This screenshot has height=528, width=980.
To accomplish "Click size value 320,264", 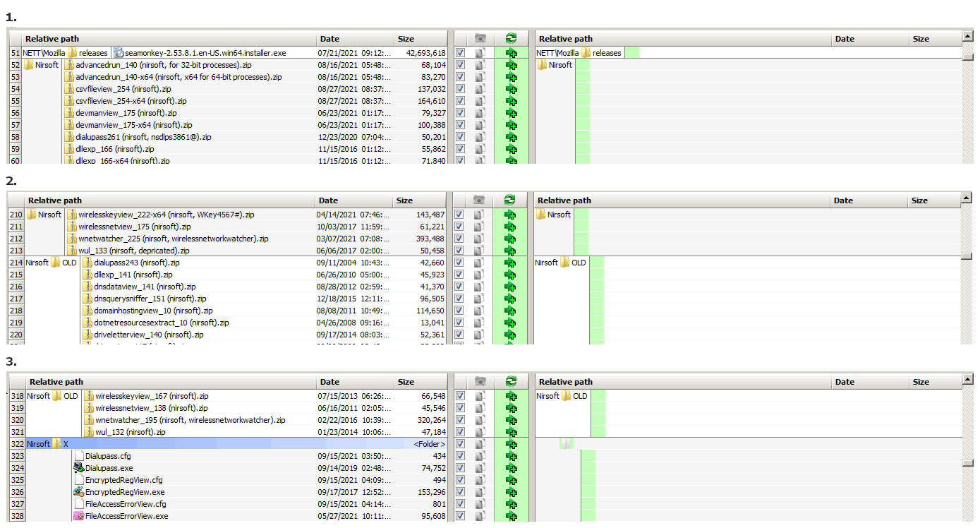I will 433,420.
